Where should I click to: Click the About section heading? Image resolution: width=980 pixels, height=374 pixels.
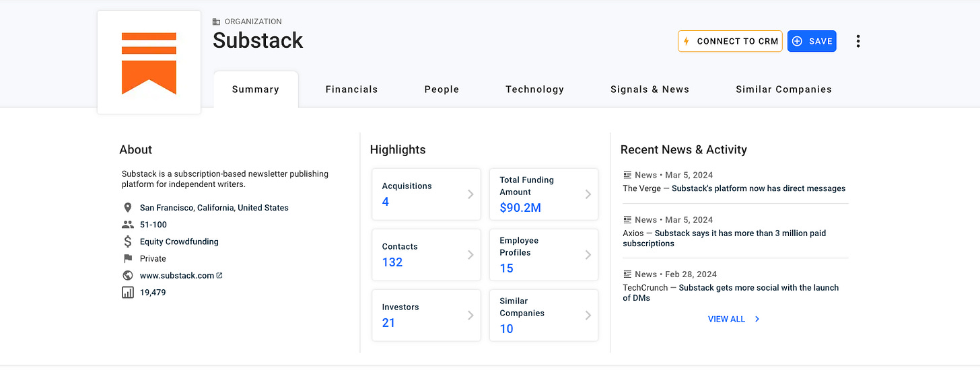136,149
